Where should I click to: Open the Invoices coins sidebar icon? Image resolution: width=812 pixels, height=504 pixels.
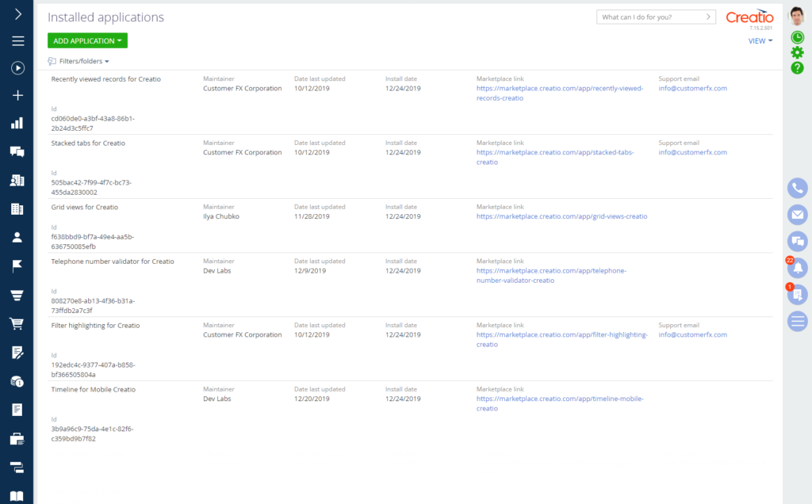pyautogui.click(x=17, y=382)
